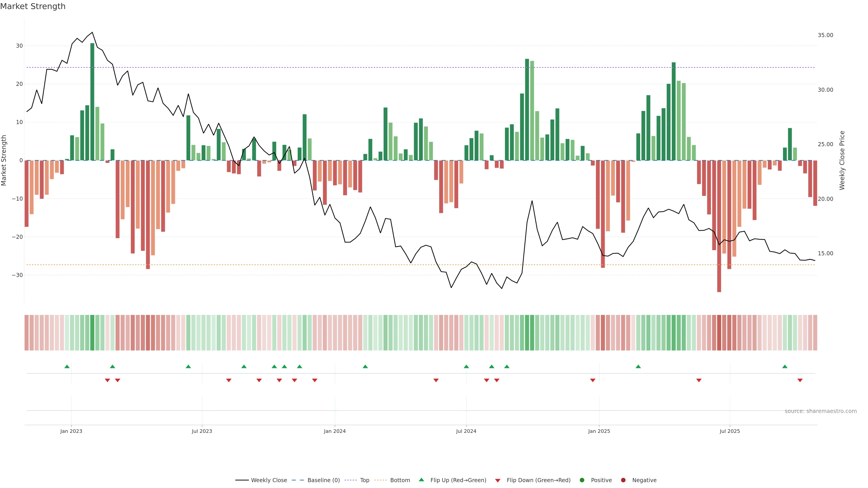This screenshot has height=488, width=868.
Task: Click the 35.00 label on price axis
Action: pyautogui.click(x=825, y=35)
